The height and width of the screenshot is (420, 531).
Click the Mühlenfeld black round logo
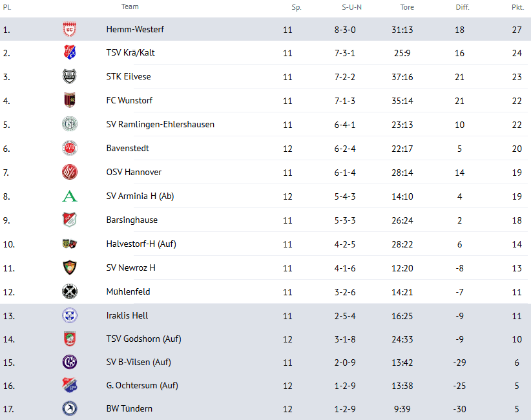tap(70, 291)
